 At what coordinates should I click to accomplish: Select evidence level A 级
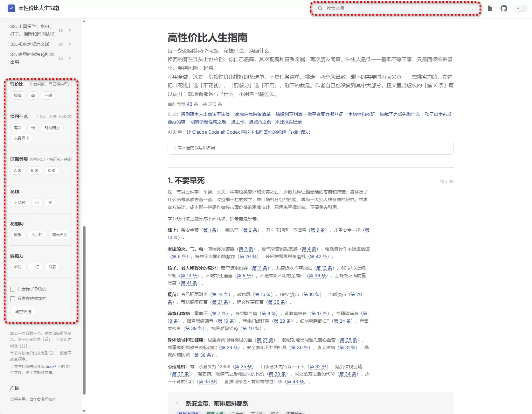point(18,171)
